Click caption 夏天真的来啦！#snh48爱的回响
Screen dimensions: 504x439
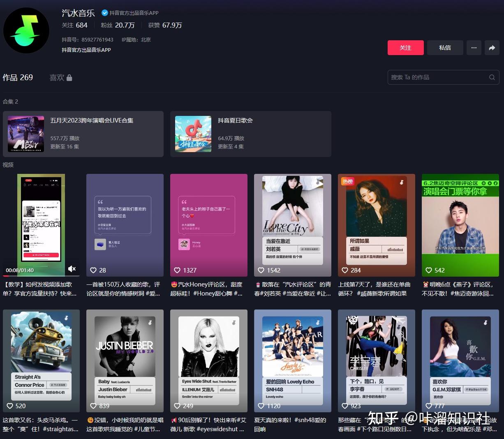tap(290, 425)
